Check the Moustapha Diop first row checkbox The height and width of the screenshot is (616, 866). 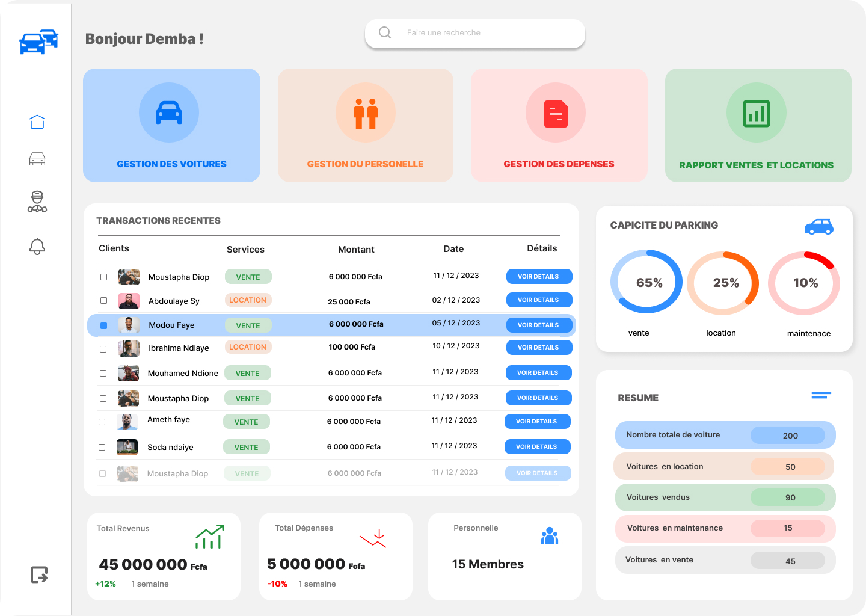(103, 277)
